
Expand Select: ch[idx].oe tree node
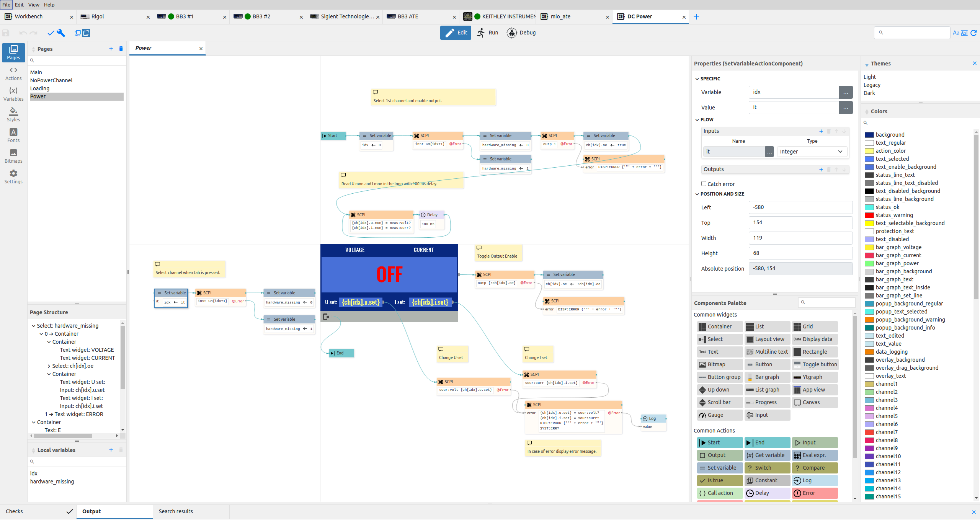click(49, 366)
